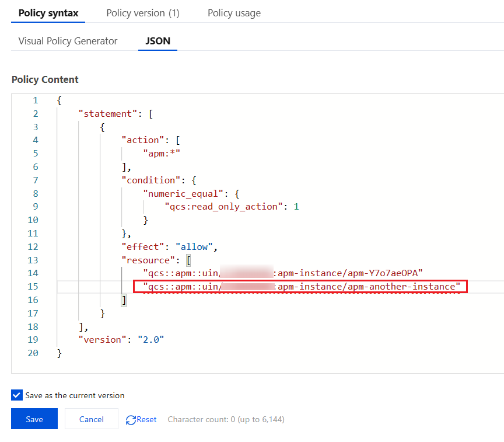Toggle Save as the current version checkbox
This screenshot has width=504, height=442.
16,395
